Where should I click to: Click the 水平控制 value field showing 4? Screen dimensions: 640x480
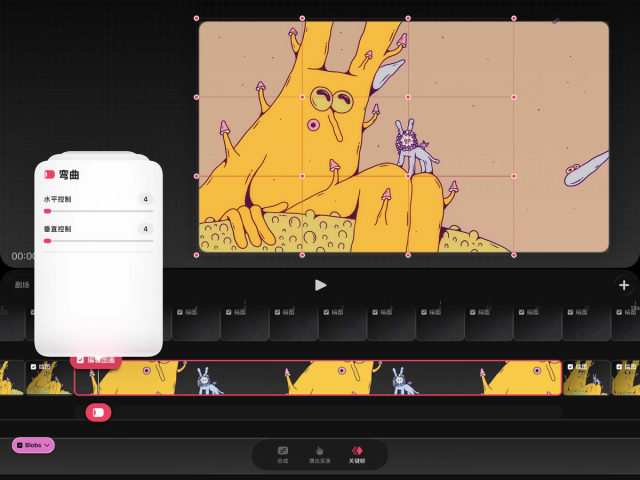pos(145,199)
